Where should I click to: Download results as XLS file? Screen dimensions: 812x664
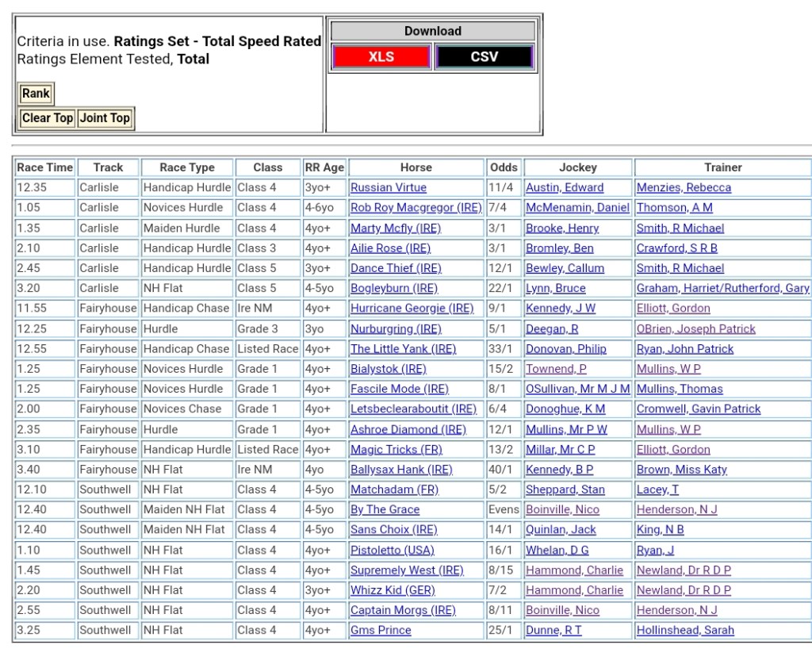coord(381,57)
